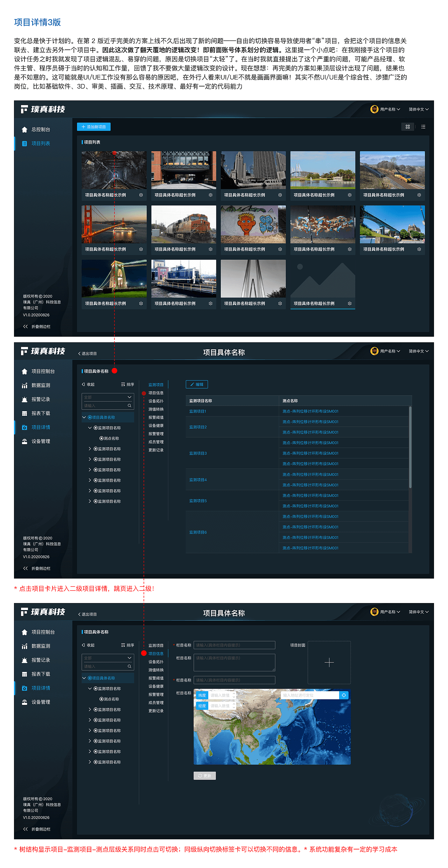Select 设备拓扑 tab in monitoring table screen

156,401
